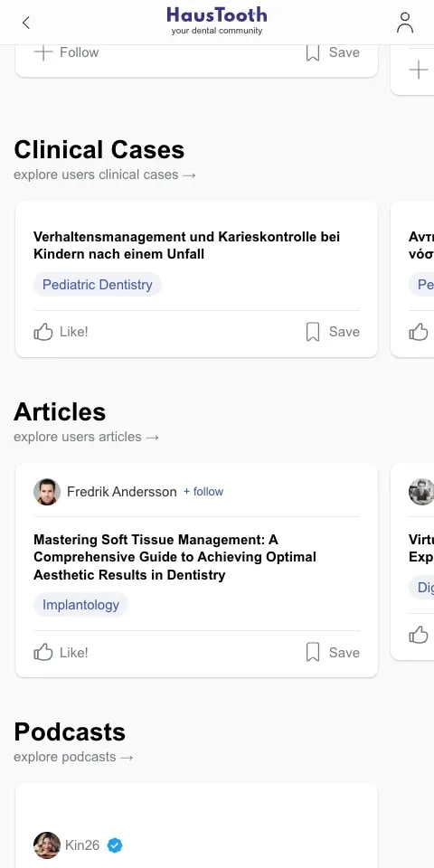The image size is (434, 868).
Task: Open the Verhaltensmanagement und Karieskontrolle case title
Action: (187, 245)
